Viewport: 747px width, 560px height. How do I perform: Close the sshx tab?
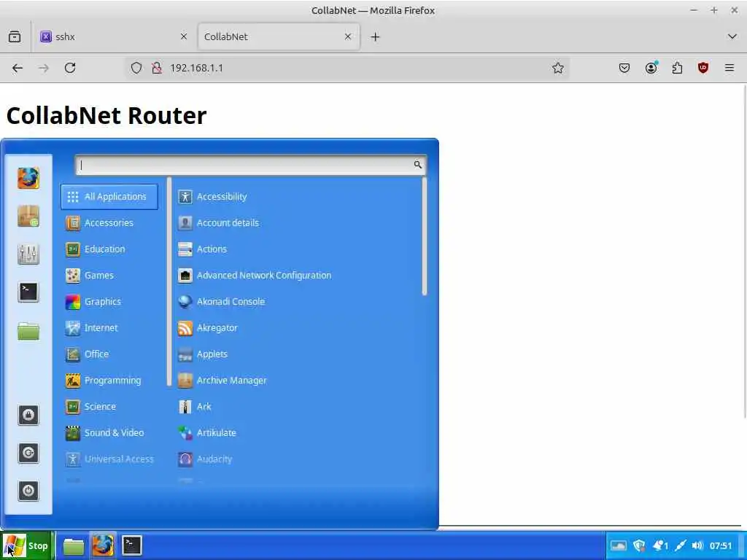tap(183, 36)
